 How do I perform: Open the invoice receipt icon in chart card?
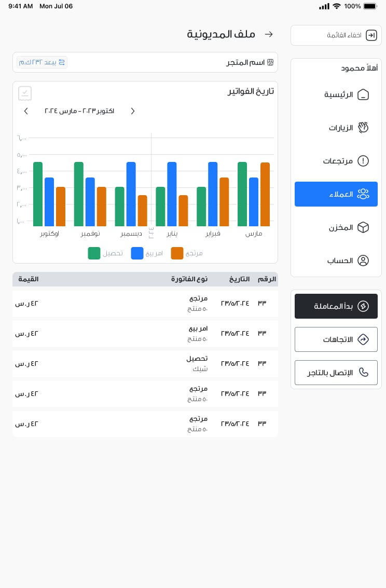click(25, 93)
